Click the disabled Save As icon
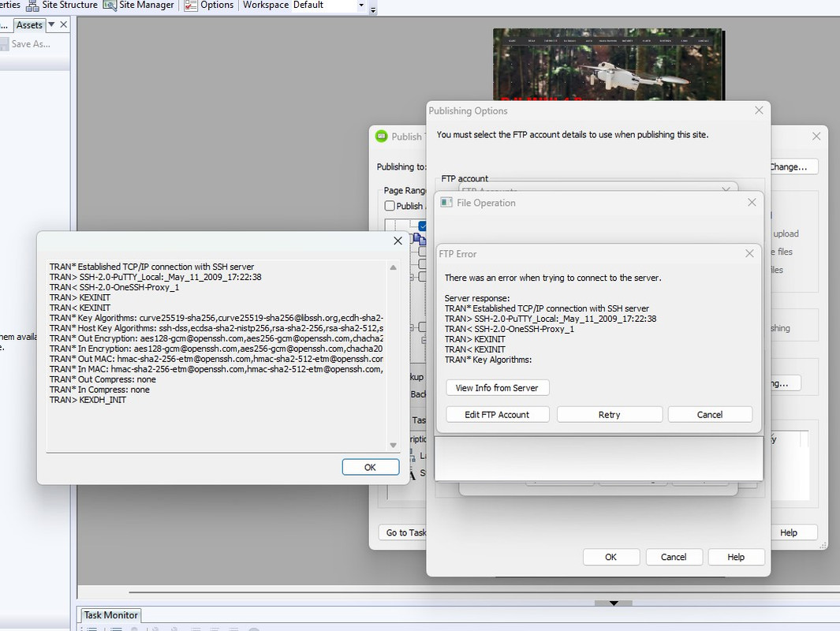840x631 pixels. [x=4, y=44]
